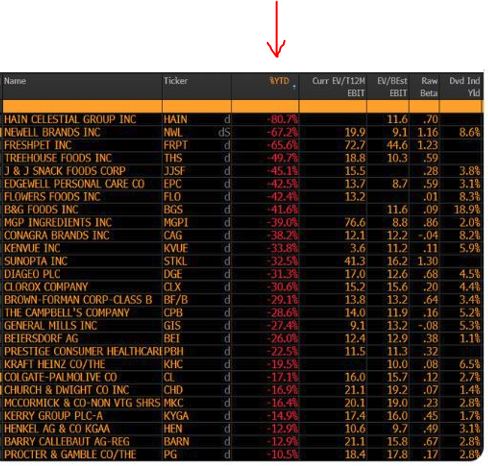
Task: Click the 44.6 EV/BEst EBIT value
Action: point(397,145)
